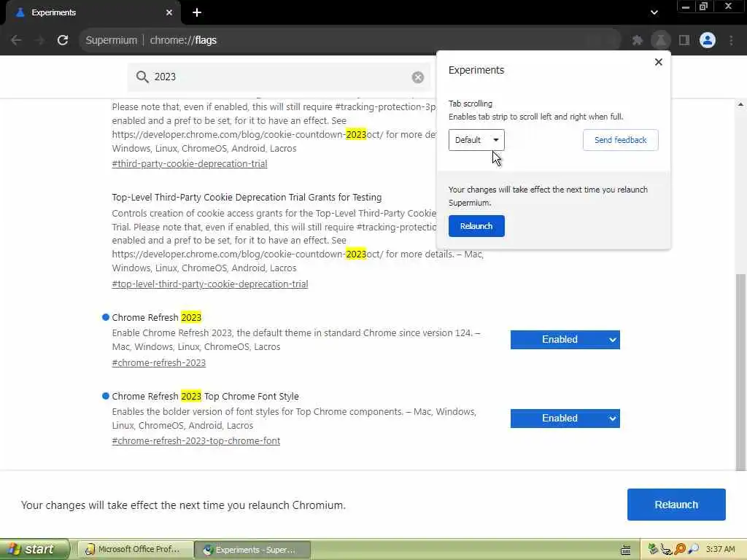The height and width of the screenshot is (560, 747).
Task: Click the taskbar keyboard icon
Action: (625, 550)
